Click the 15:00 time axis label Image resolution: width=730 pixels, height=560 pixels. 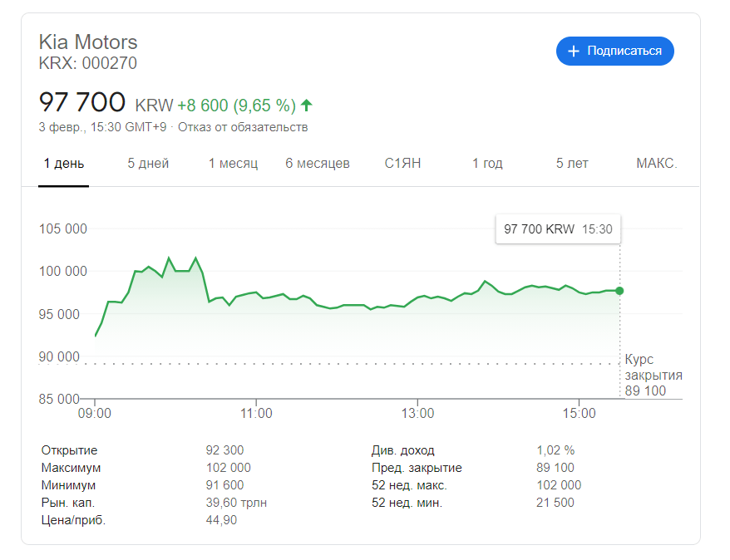pyautogui.click(x=580, y=413)
